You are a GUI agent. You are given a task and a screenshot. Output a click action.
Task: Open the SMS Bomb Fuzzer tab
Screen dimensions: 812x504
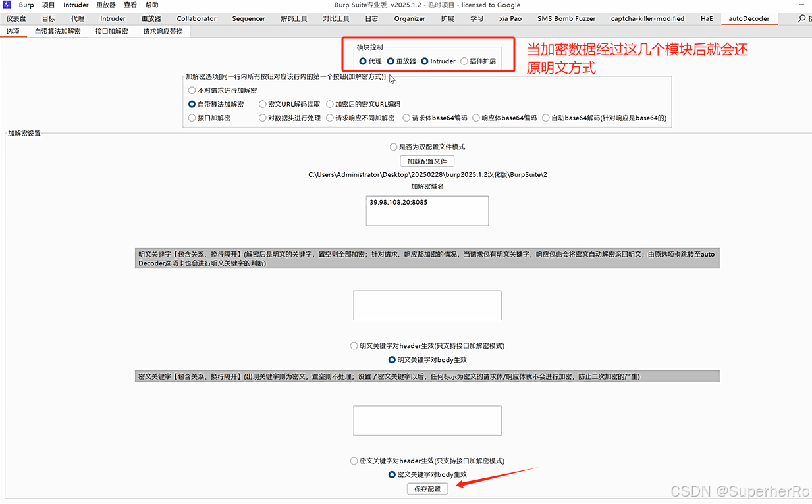(x=566, y=18)
